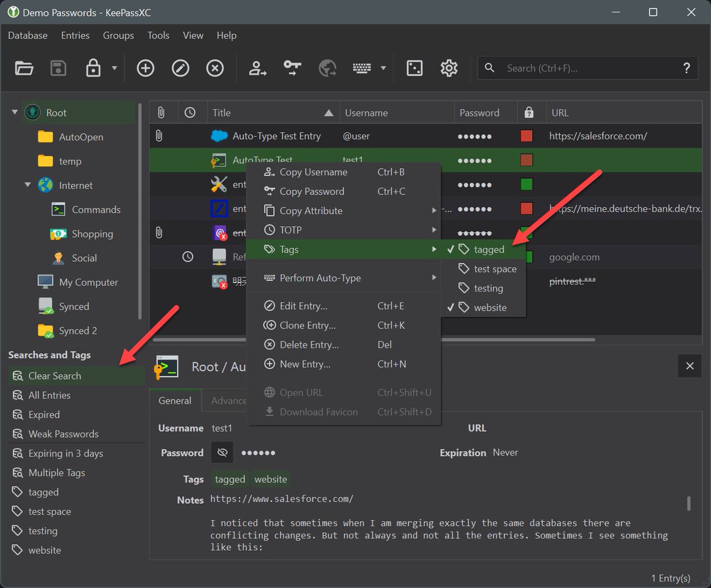Image resolution: width=711 pixels, height=588 pixels.
Task: Check the 'test space' tag in submenu
Action: pos(483,269)
